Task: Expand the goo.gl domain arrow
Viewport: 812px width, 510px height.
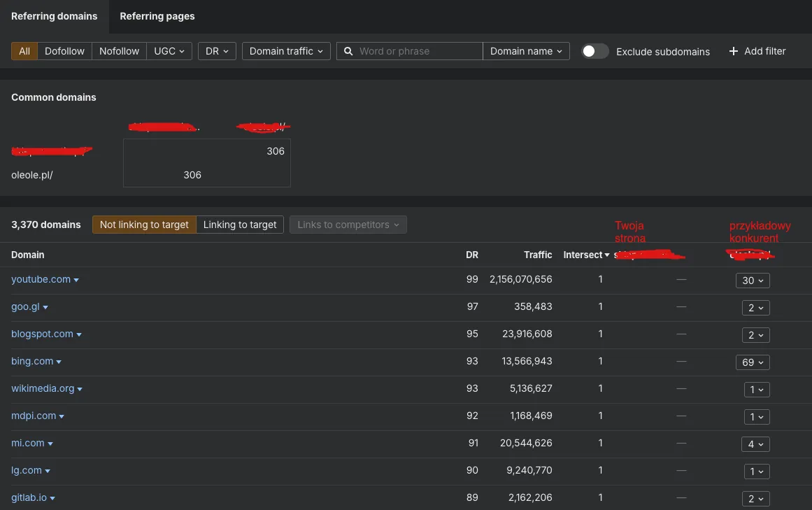Action: pos(45,308)
